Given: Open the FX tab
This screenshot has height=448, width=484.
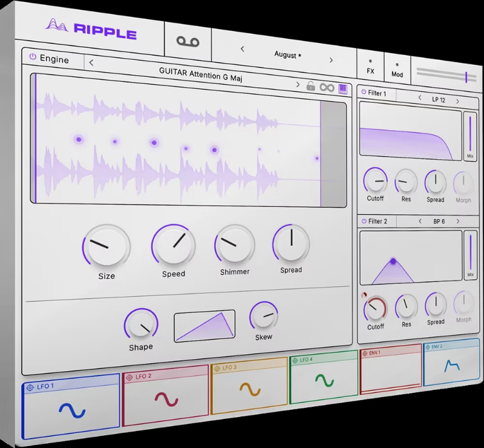Looking at the screenshot, I should click(370, 67).
